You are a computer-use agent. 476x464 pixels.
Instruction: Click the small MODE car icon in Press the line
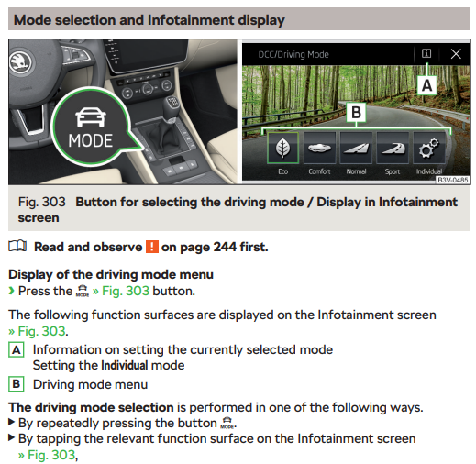(x=83, y=291)
